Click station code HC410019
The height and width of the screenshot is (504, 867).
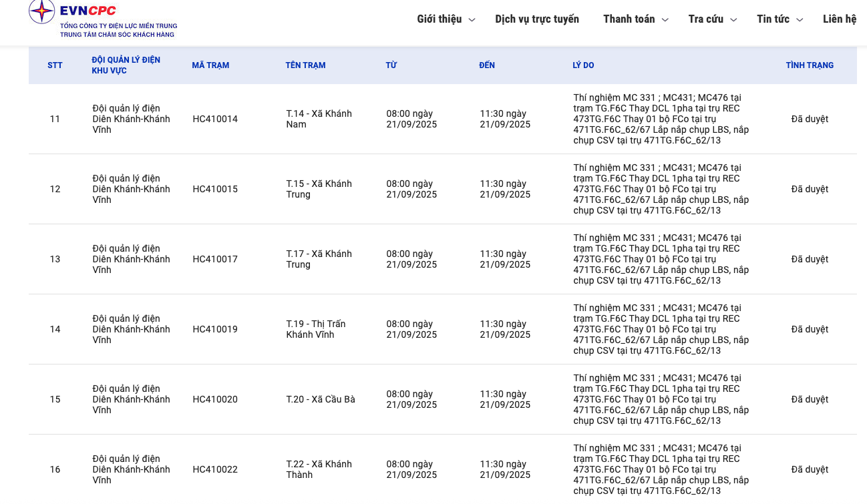[x=215, y=329]
